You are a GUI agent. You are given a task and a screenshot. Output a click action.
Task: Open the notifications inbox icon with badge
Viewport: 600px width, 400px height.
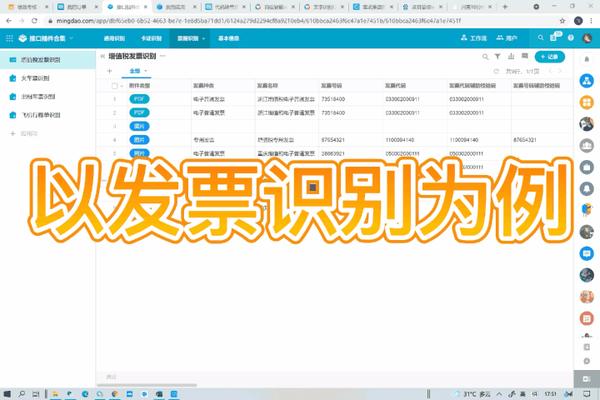pyautogui.click(x=555, y=37)
